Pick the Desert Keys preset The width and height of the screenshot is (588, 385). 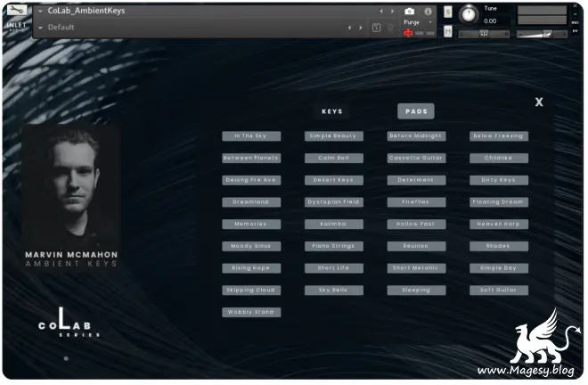click(333, 180)
